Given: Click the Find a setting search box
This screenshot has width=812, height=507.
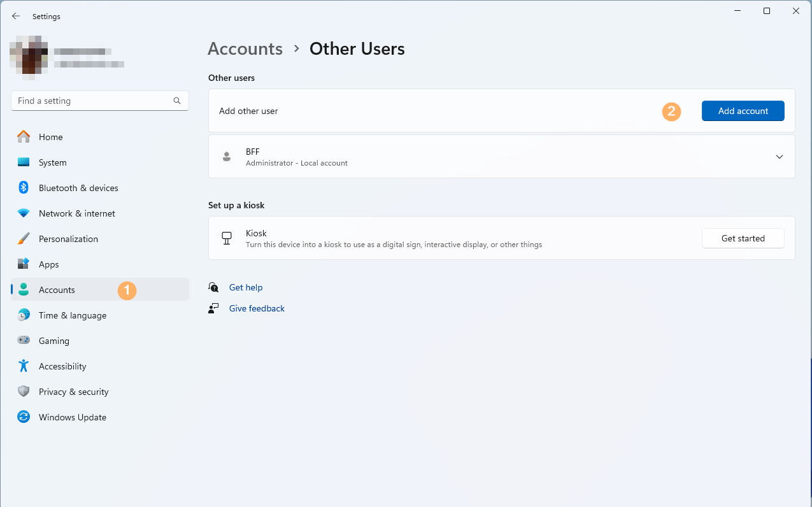Looking at the screenshot, I should tap(92, 101).
